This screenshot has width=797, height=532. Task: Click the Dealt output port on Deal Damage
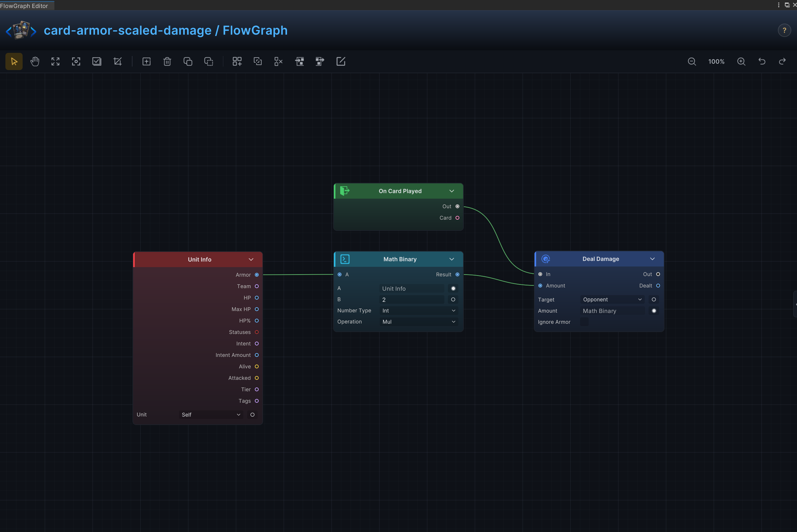click(658, 286)
